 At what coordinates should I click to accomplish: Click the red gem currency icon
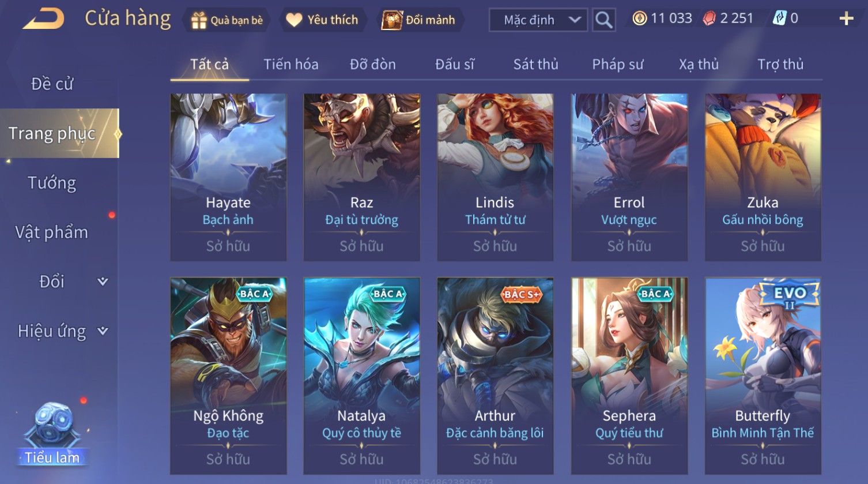[x=709, y=19]
